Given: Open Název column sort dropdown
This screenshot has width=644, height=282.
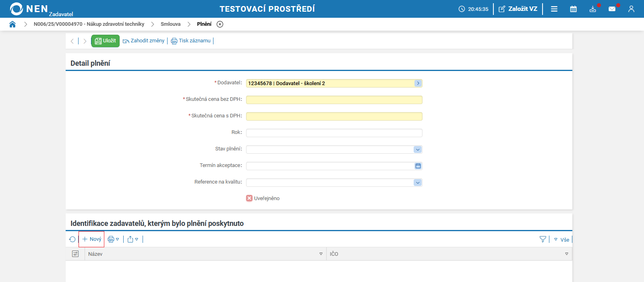Looking at the screenshot, I should click(x=321, y=254).
